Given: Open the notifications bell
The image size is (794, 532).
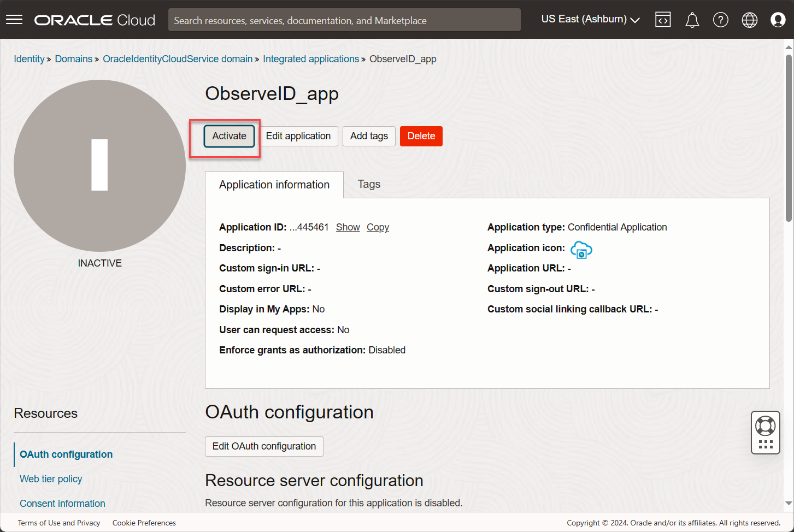Looking at the screenshot, I should tap(692, 20).
